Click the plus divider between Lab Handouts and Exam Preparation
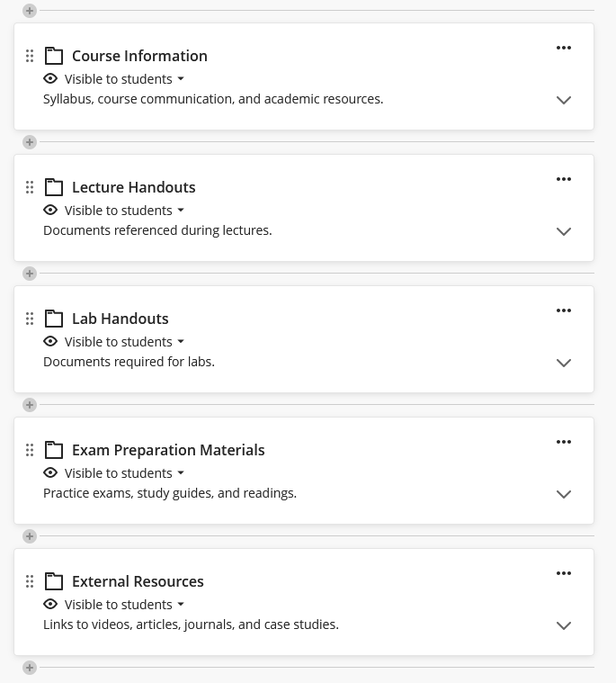The height and width of the screenshot is (683, 616). tap(30, 405)
